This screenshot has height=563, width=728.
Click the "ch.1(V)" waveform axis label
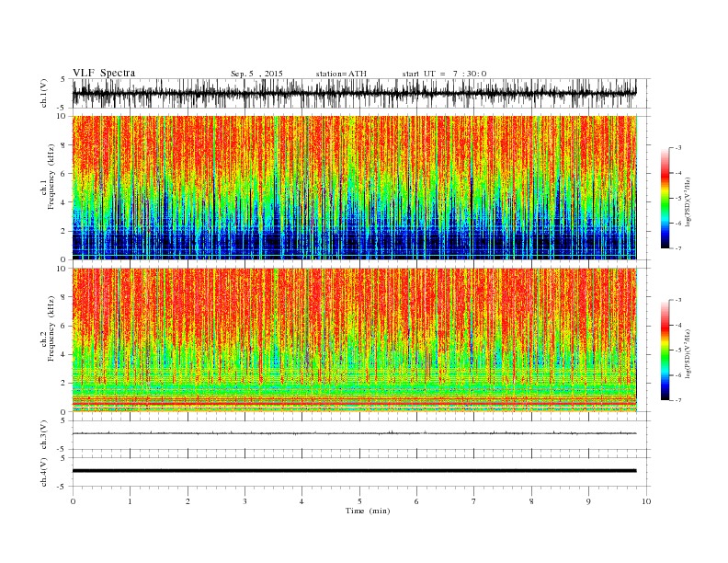44,93
